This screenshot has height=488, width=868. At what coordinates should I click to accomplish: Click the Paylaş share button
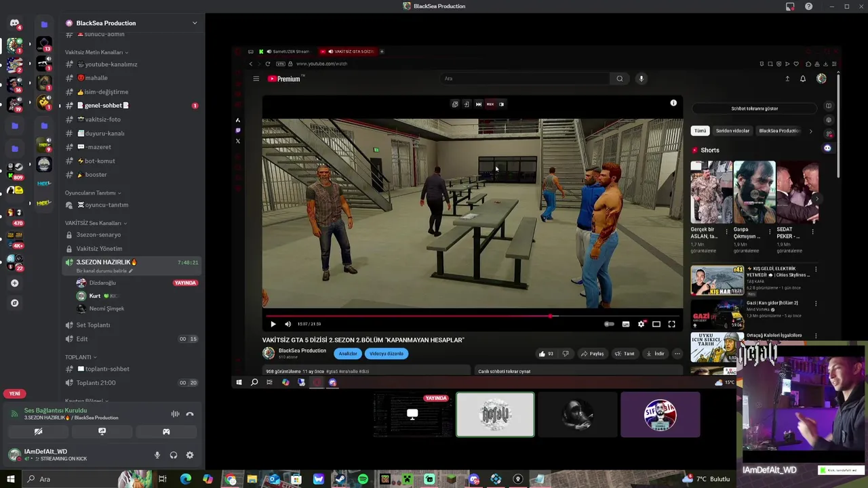(x=591, y=353)
